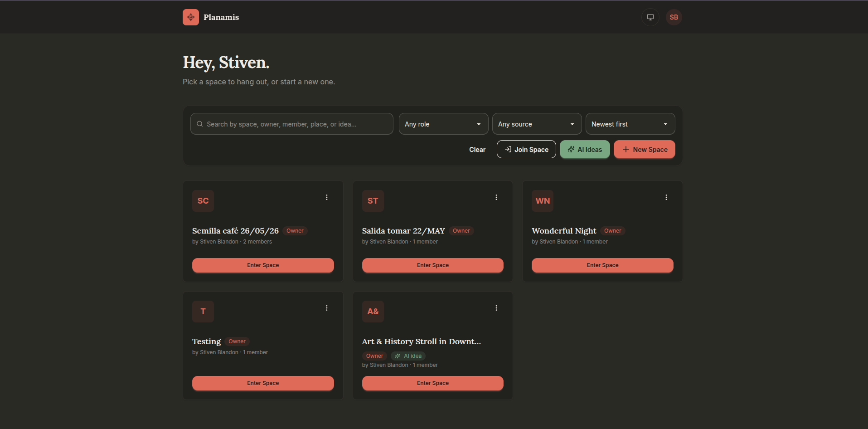Screen dimensions: 868x429
Task: Click the Planamis logo icon
Action: point(190,17)
